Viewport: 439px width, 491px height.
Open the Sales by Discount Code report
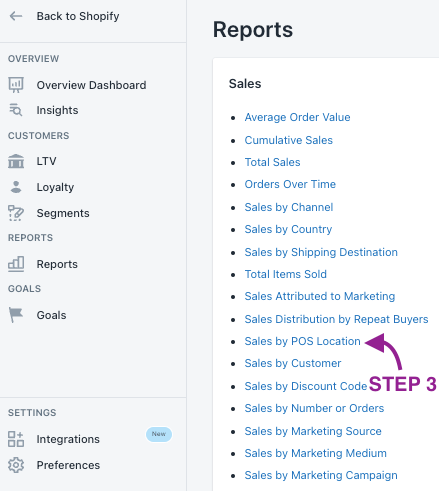click(x=306, y=386)
